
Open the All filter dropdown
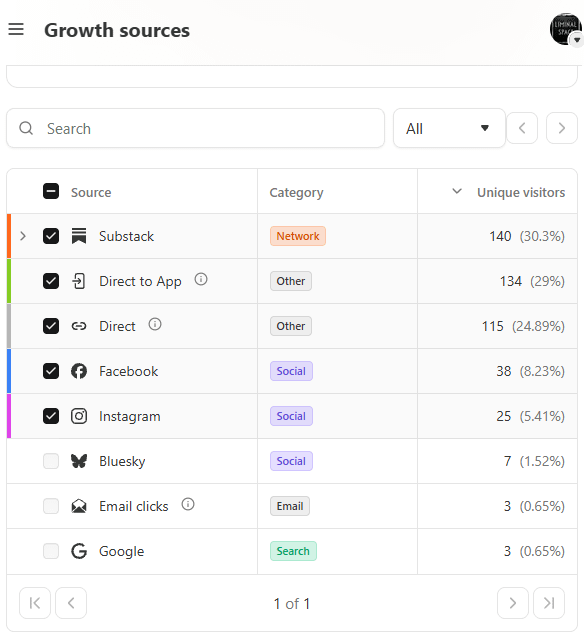tap(449, 128)
